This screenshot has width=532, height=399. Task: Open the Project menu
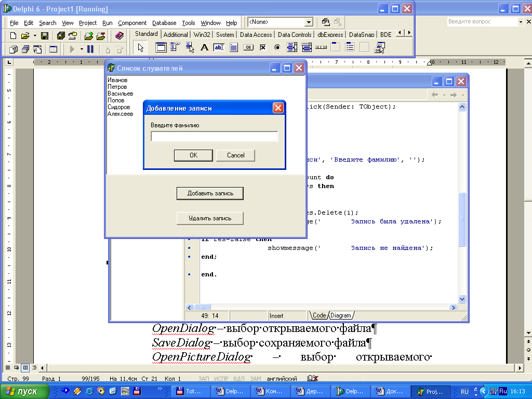click(x=88, y=23)
